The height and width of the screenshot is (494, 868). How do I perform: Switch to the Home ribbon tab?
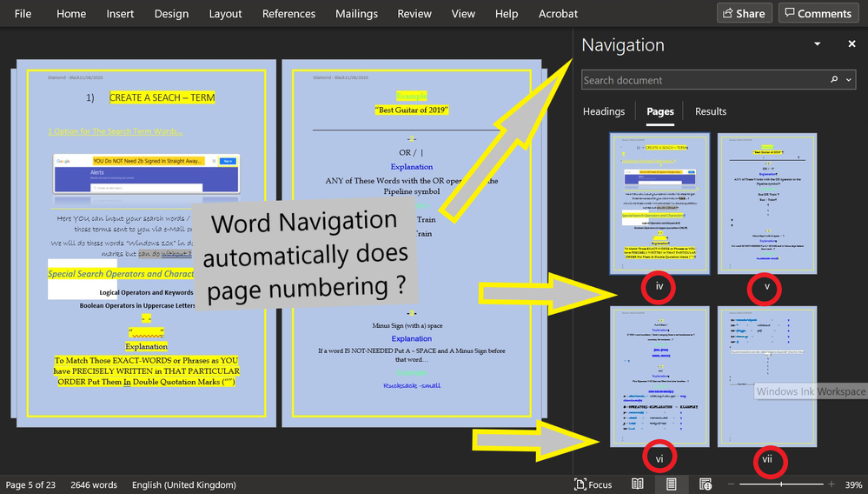(x=71, y=14)
